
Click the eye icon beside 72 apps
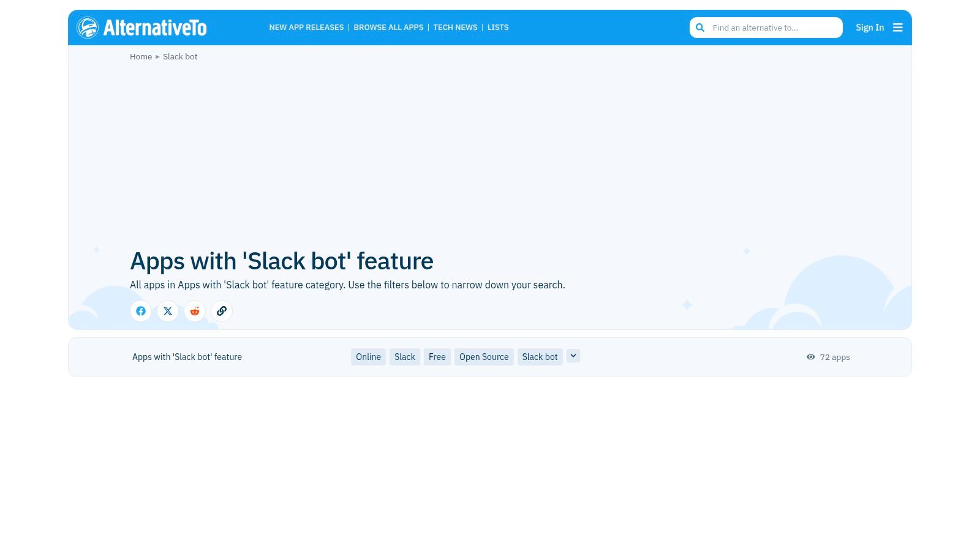pos(811,357)
